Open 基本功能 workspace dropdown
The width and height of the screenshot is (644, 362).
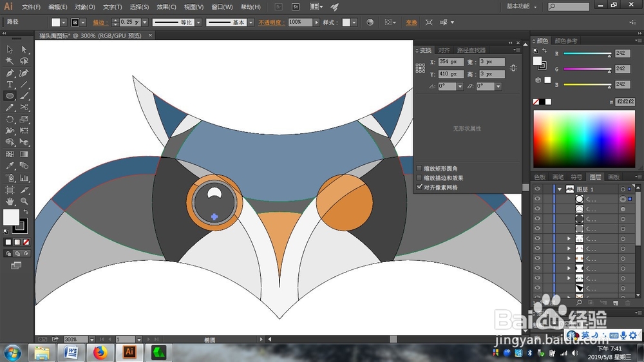(521, 6)
